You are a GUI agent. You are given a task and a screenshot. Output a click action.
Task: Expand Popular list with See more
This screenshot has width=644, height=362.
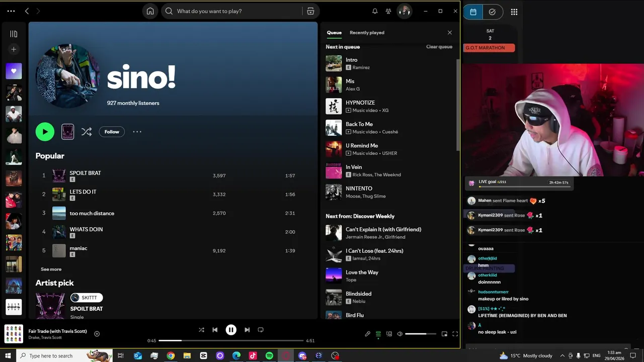tap(51, 269)
